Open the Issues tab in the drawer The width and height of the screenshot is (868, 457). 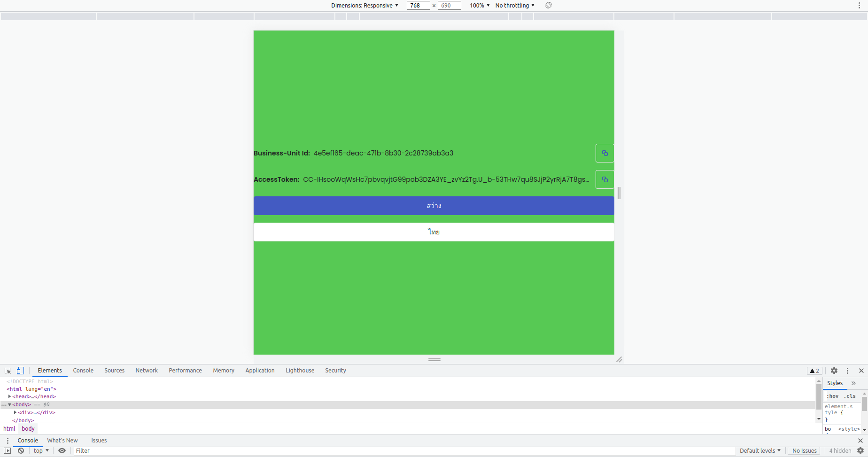click(99, 440)
